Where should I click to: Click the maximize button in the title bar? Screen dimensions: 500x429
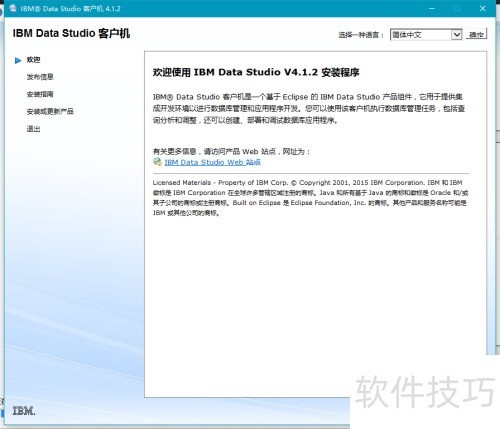(457, 8)
